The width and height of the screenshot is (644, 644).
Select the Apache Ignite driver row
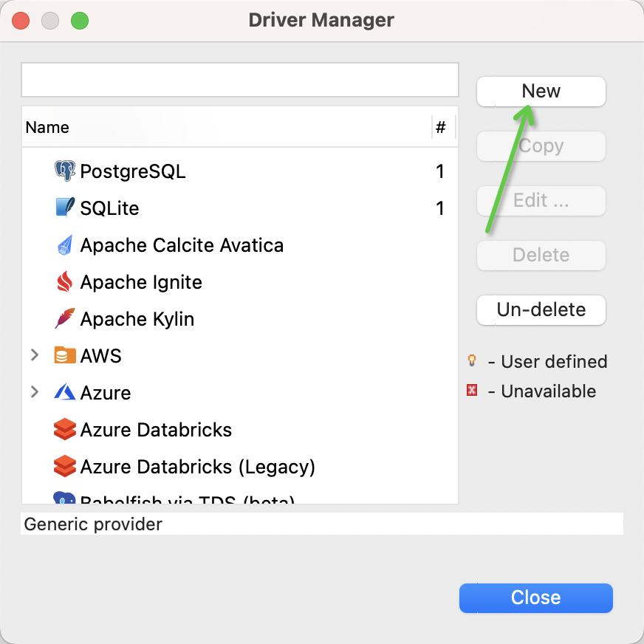coord(240,282)
